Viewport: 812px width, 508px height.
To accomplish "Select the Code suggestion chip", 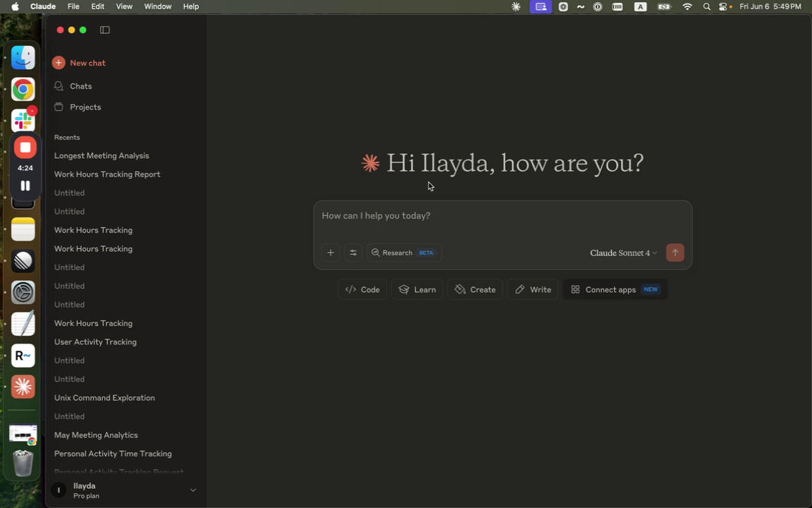I will pyautogui.click(x=362, y=289).
